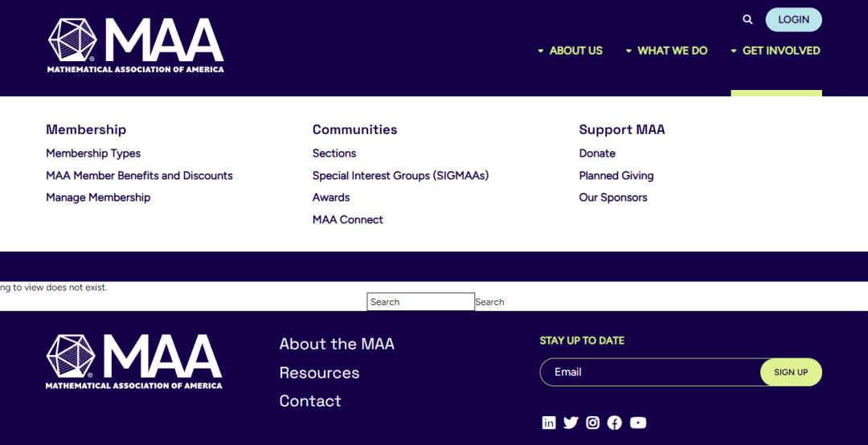Collapse the Get Involved dropdown

click(776, 51)
